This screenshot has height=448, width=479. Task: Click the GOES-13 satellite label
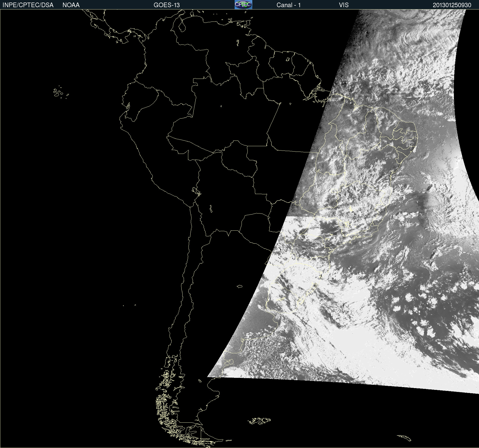[x=167, y=5]
